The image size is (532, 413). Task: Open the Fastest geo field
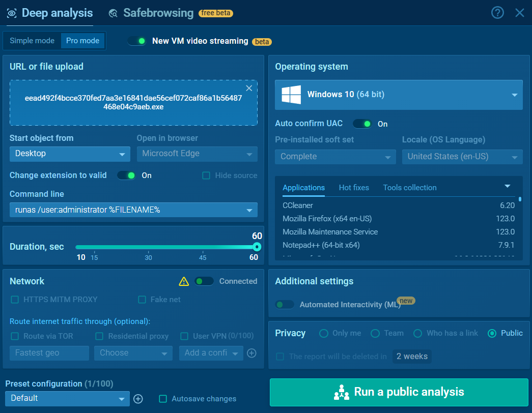coord(49,353)
